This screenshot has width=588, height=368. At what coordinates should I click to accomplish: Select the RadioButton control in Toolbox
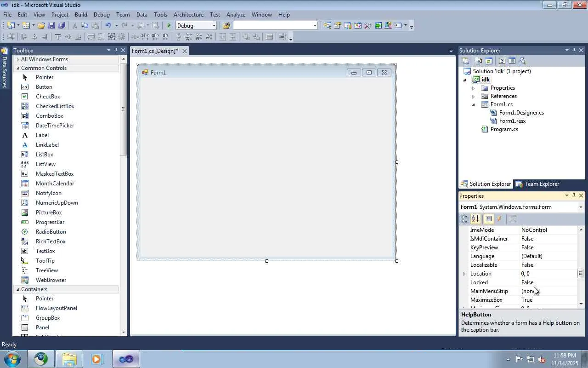point(51,232)
